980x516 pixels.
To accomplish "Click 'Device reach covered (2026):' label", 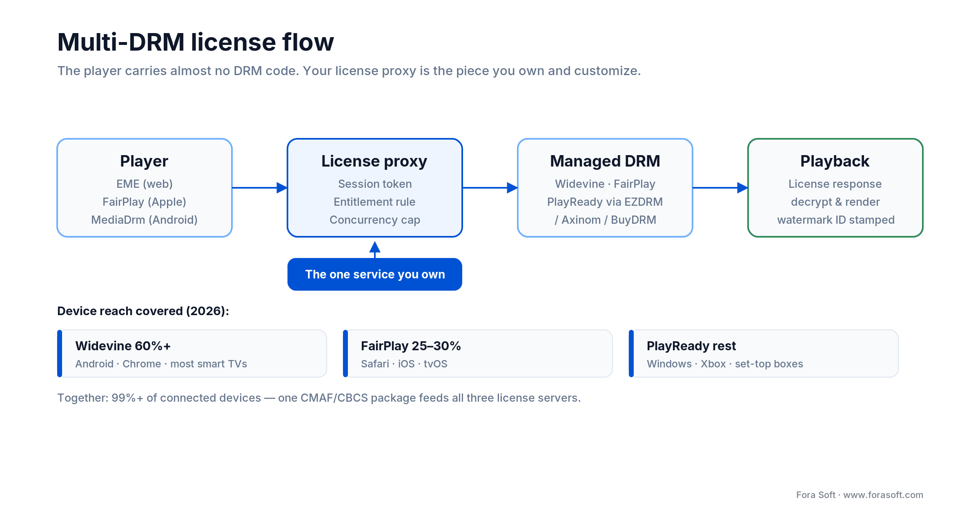I will [x=143, y=311].
